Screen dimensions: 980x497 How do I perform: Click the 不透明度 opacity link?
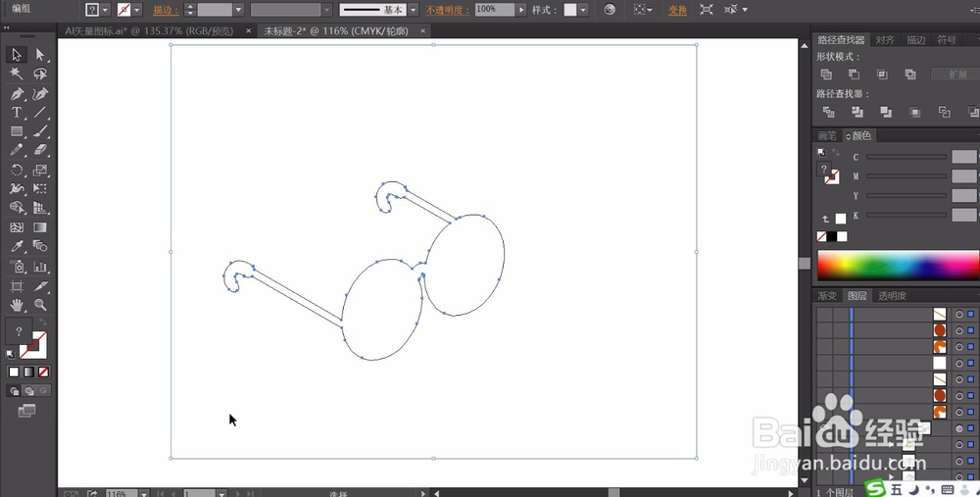pyautogui.click(x=446, y=10)
